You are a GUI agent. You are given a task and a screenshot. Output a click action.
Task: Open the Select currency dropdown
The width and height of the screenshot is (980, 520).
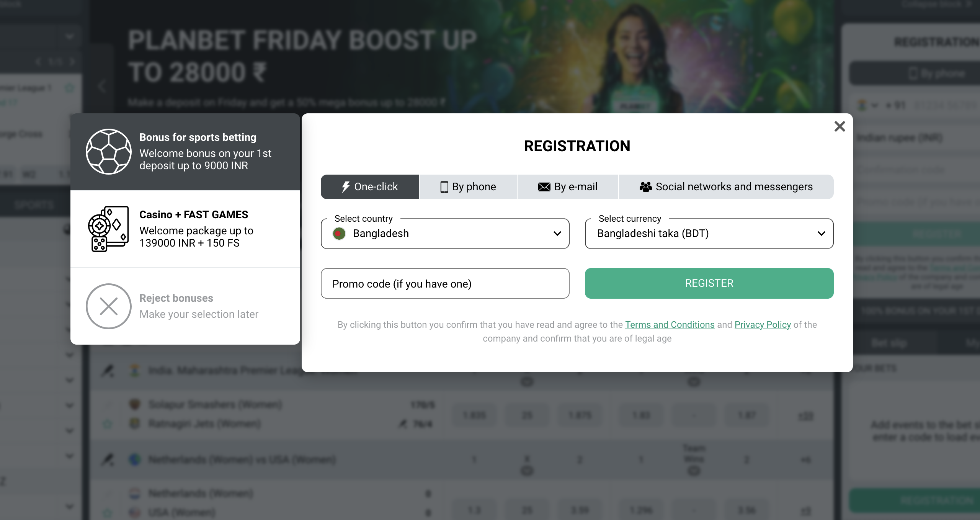click(709, 234)
